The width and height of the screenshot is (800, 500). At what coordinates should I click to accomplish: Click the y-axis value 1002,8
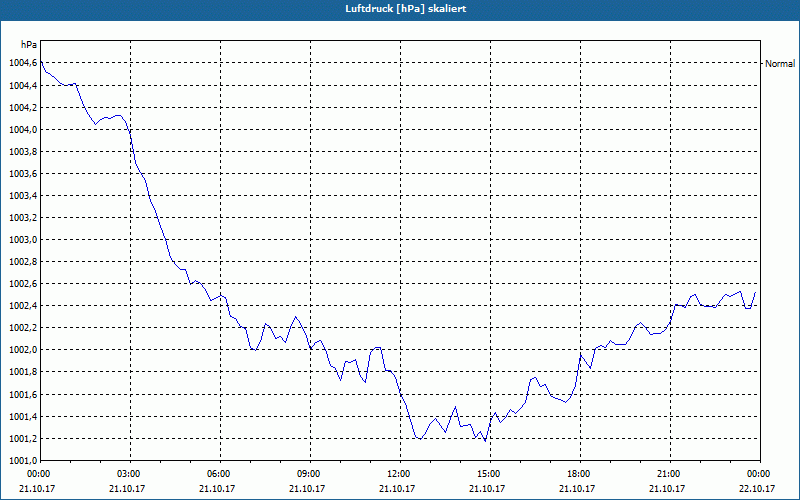pyautogui.click(x=23, y=262)
